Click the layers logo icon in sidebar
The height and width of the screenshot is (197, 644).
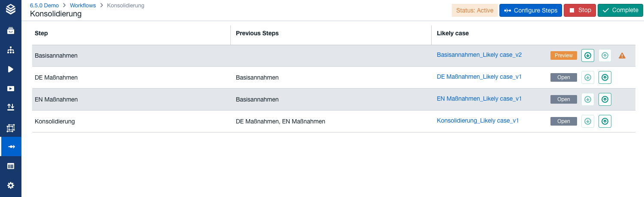[11, 9]
